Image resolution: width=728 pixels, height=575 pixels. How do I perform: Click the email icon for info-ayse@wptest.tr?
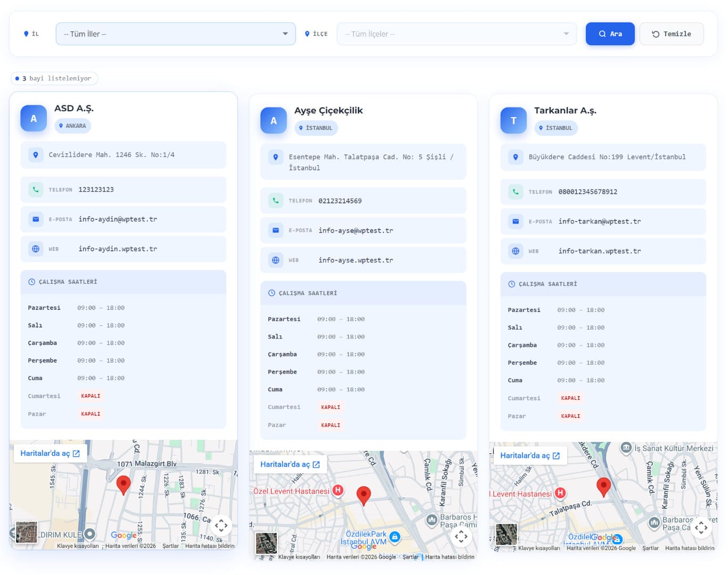click(x=275, y=231)
